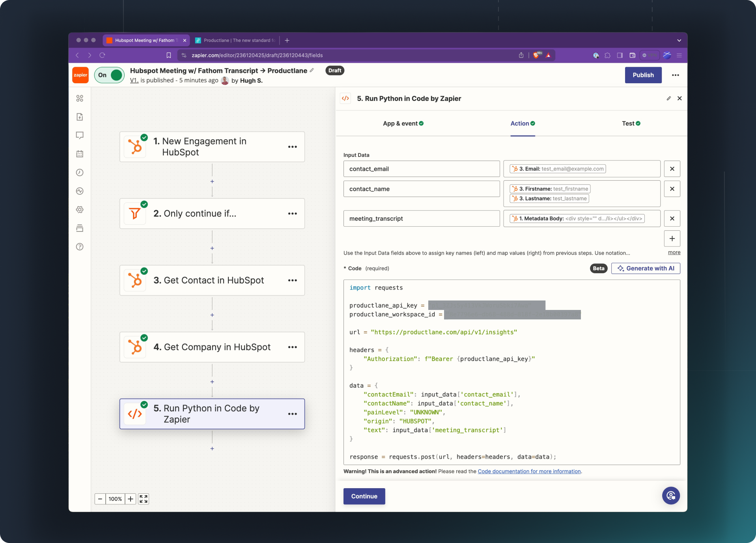Screen dimensions: 756x543
Task: Click the Email value field for contact_email
Action: 582,169
